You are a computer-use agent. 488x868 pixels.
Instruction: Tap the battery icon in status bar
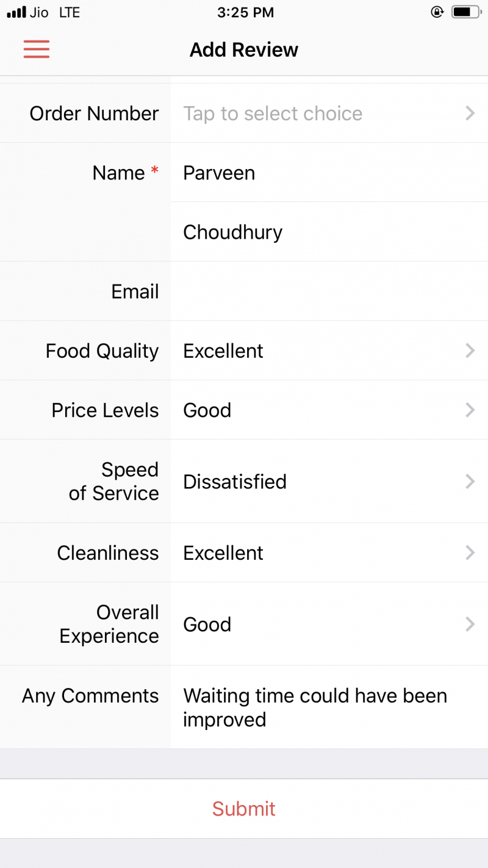pyautogui.click(x=465, y=12)
